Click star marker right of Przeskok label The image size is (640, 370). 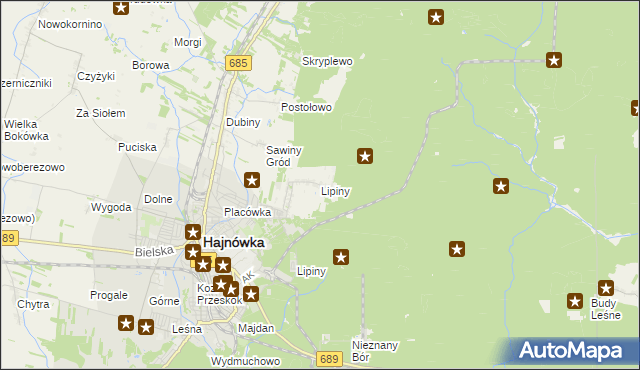[x=251, y=294]
